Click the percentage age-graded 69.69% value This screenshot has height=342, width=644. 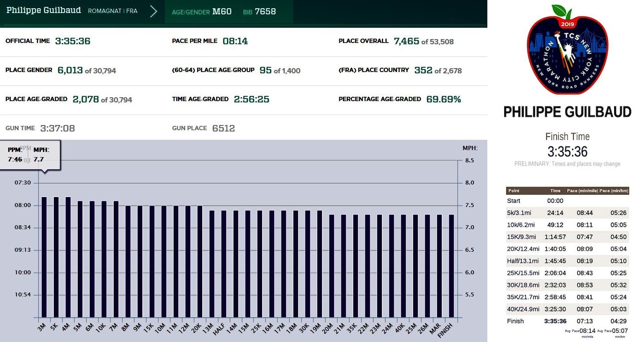444,99
